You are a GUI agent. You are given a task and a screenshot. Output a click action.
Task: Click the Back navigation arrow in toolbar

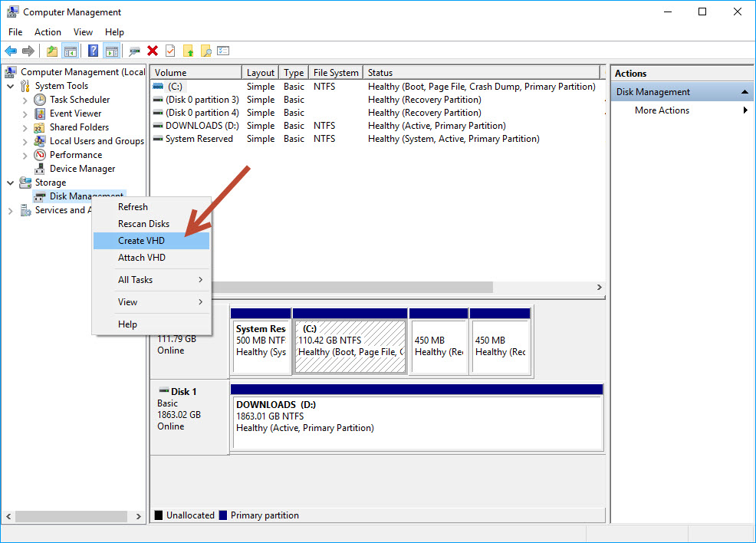pos(12,51)
